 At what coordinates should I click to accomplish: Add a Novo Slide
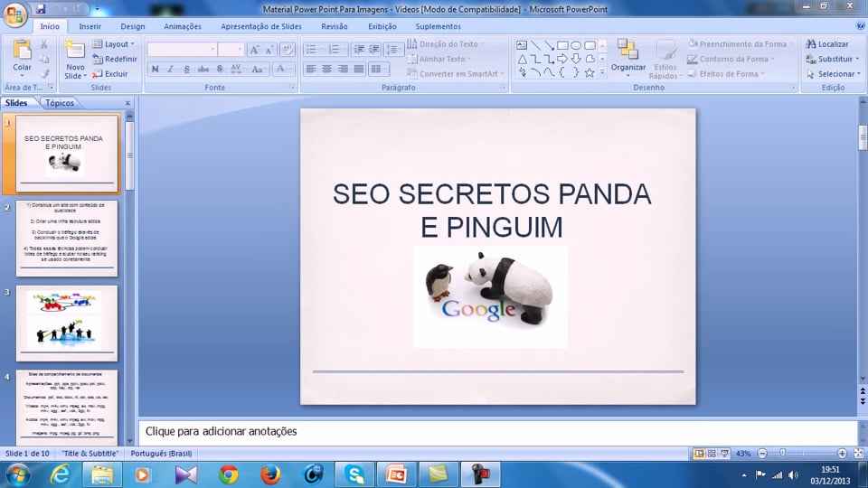[75, 60]
